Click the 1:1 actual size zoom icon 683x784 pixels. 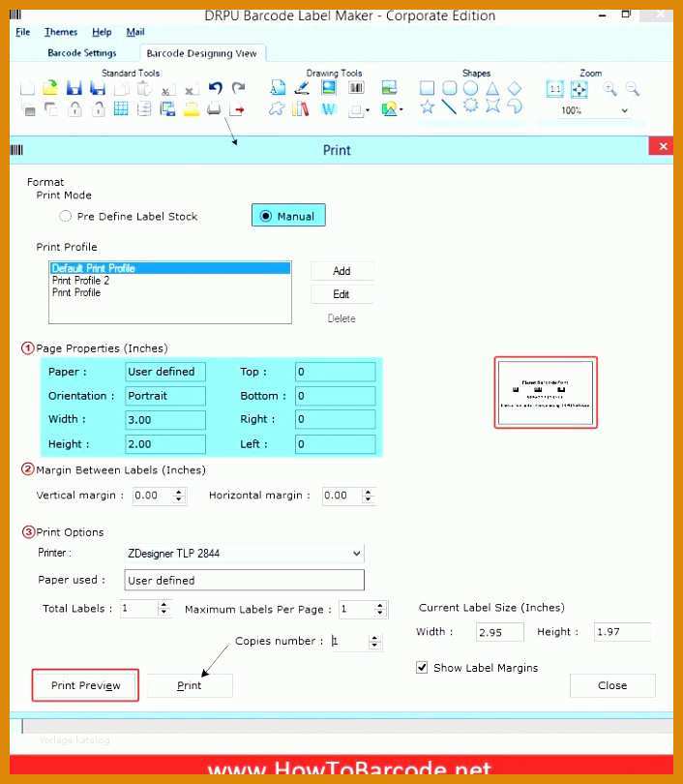(x=554, y=89)
